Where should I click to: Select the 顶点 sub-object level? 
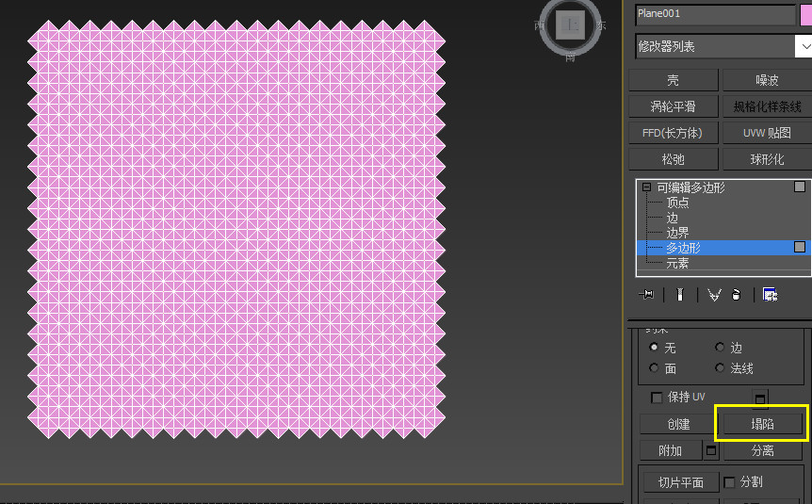point(677,203)
